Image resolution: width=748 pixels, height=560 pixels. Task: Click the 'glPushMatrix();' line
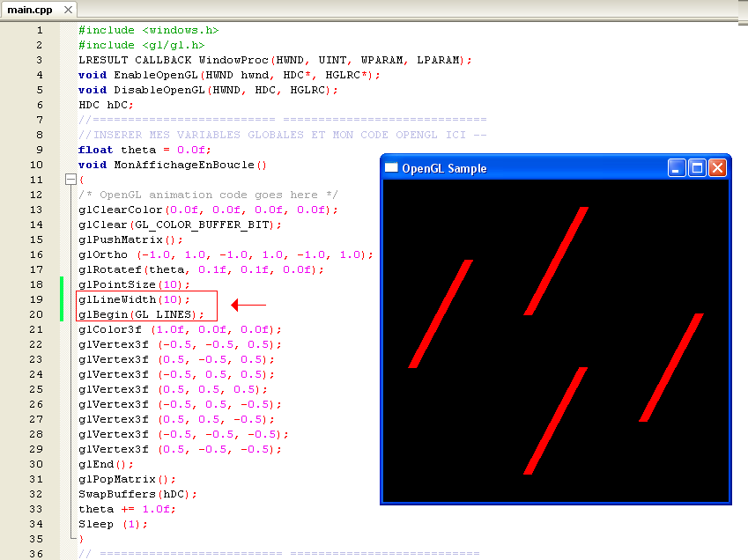coord(130,239)
